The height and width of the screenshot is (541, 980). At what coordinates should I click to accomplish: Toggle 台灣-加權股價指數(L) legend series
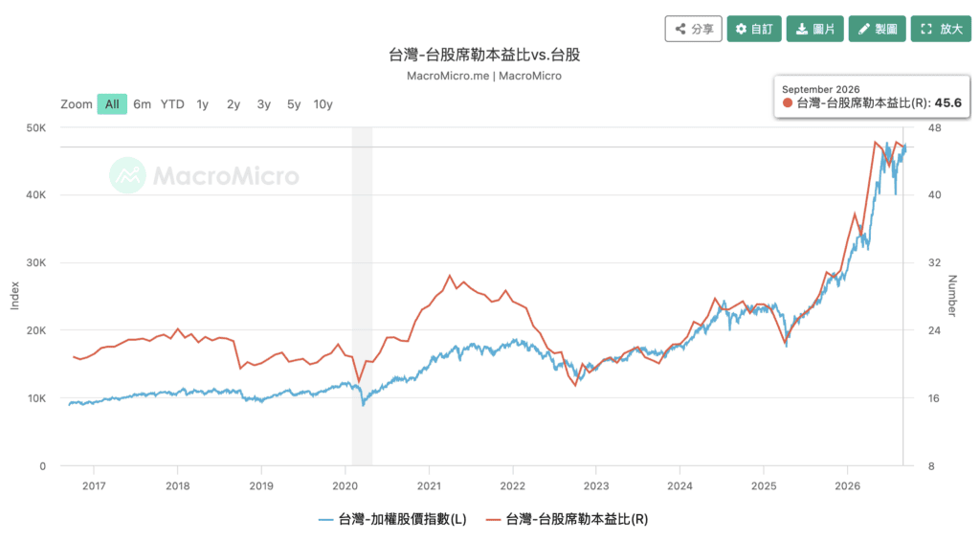click(x=392, y=519)
